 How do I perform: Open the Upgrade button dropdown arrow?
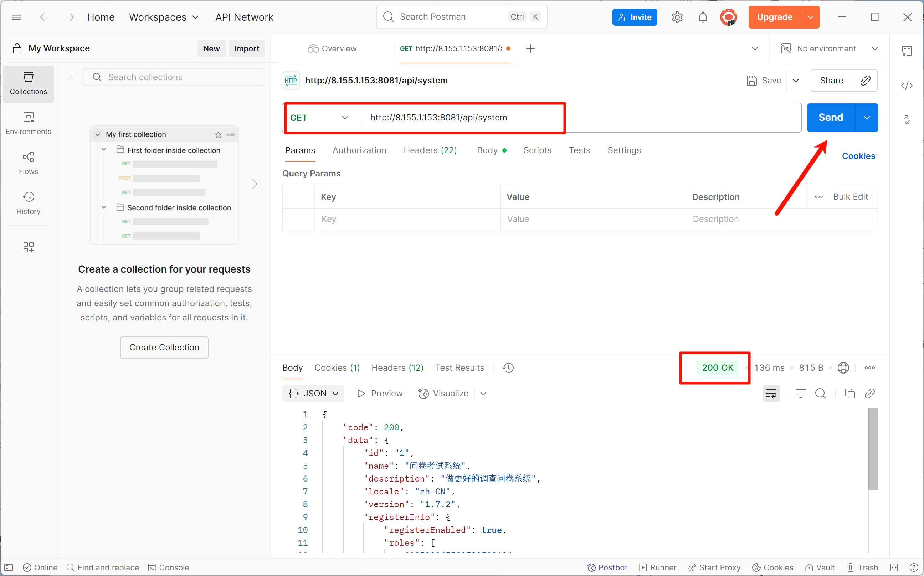pos(810,17)
